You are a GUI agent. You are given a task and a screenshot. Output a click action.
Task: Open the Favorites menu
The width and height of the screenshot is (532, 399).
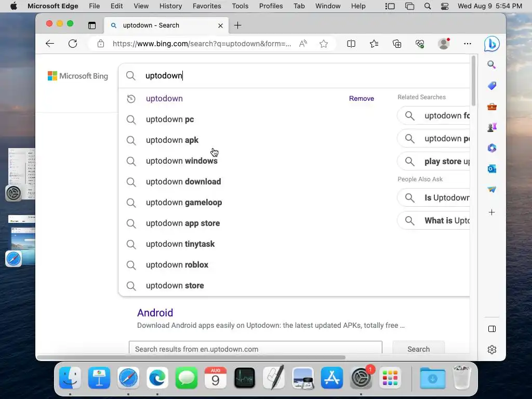[x=207, y=6]
